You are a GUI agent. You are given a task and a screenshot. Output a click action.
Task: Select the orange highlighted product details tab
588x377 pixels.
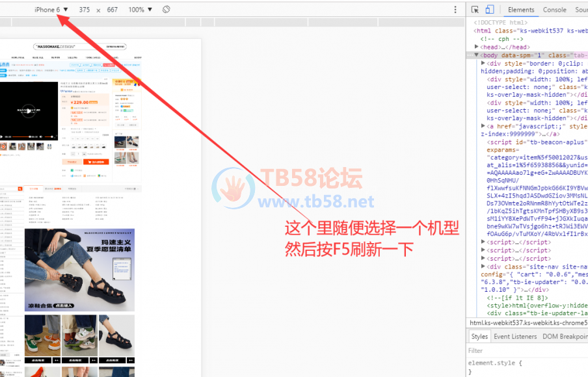tap(34, 189)
